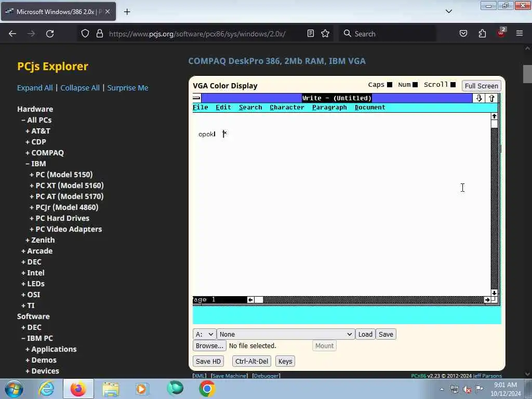
Task: Click the URL address bar
Action: click(x=197, y=34)
